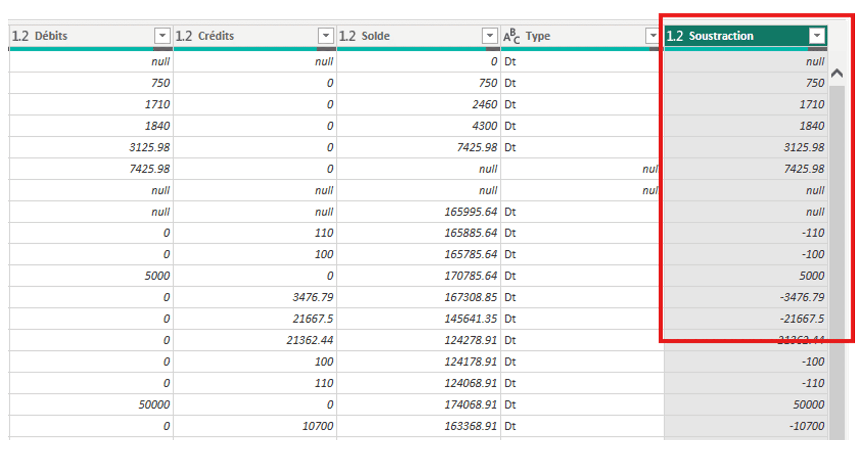Open the filter dropdown for Solde column
This screenshot has height=457, width=868.
point(490,35)
